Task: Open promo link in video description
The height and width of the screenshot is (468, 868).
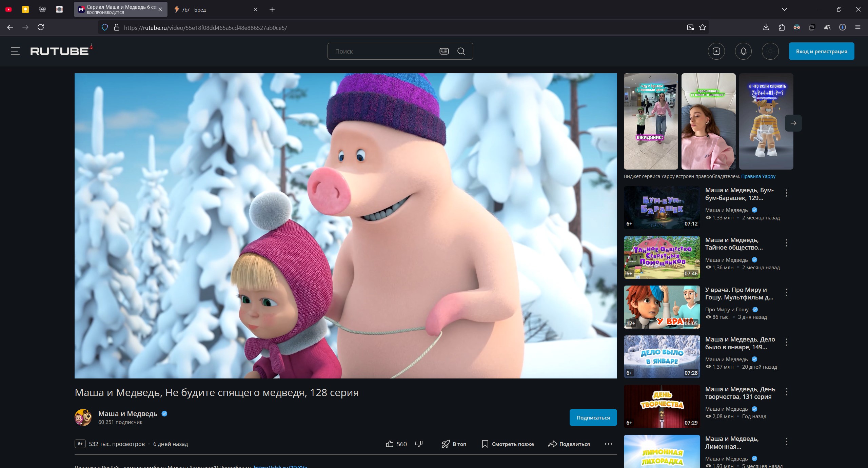Action: pos(280,466)
